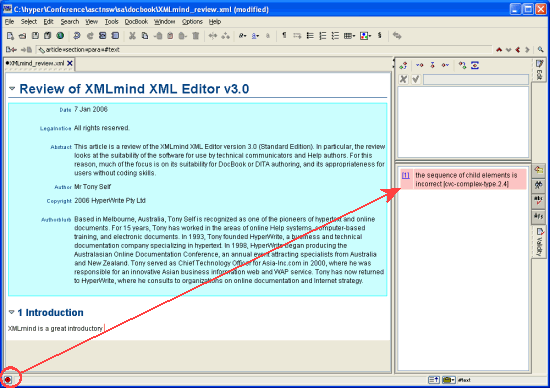Click the blue Undo arrow icon
Screen dimensions: 550x388
coord(77,36)
